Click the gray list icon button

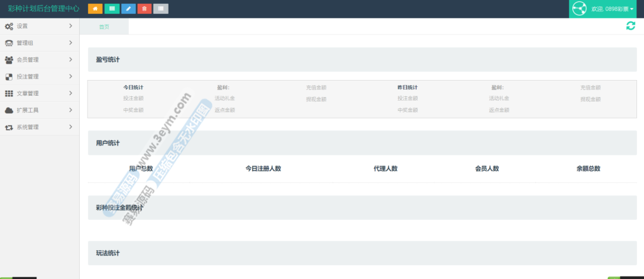pos(161,9)
